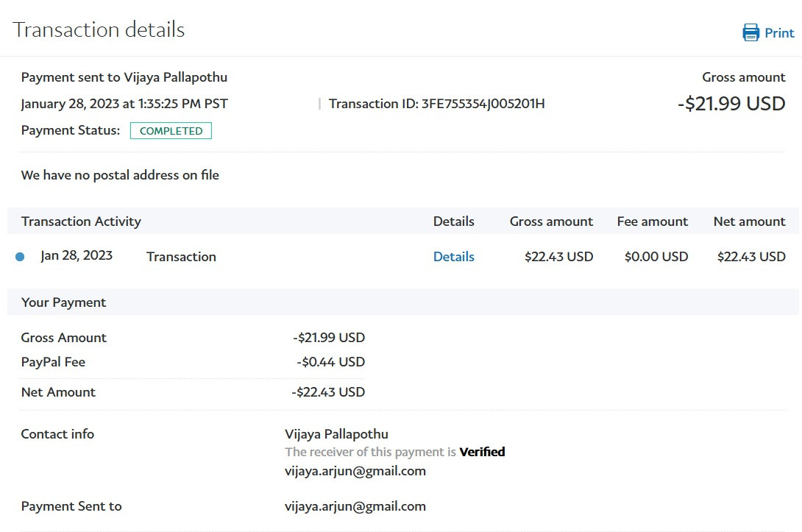Viewport: 802px width, 532px height.
Task: Click the blue dot beside Jan 28, 2023
Action: (x=20, y=257)
